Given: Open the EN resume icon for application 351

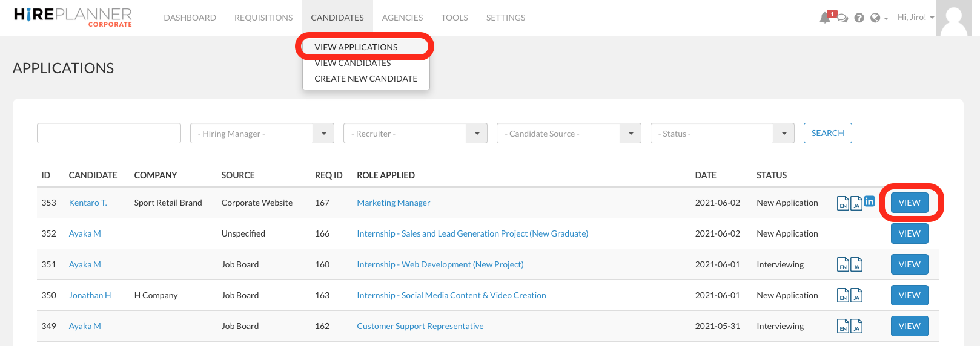Looking at the screenshot, I should coord(843,265).
